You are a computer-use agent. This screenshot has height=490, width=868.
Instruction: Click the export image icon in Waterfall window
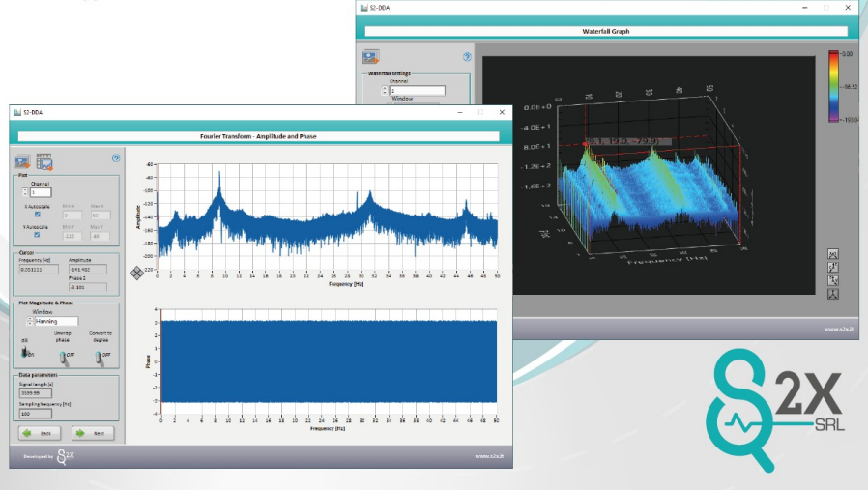point(370,56)
